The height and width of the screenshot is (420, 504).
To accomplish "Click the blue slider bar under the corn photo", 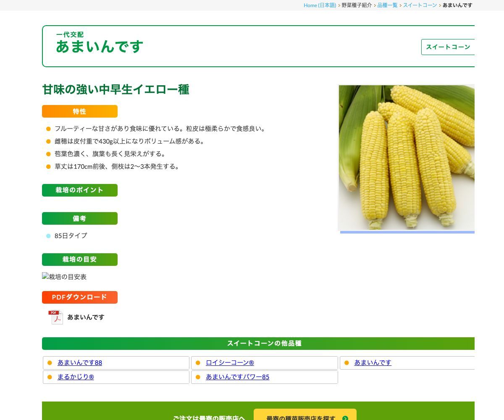I will pyautogui.click(x=407, y=232).
